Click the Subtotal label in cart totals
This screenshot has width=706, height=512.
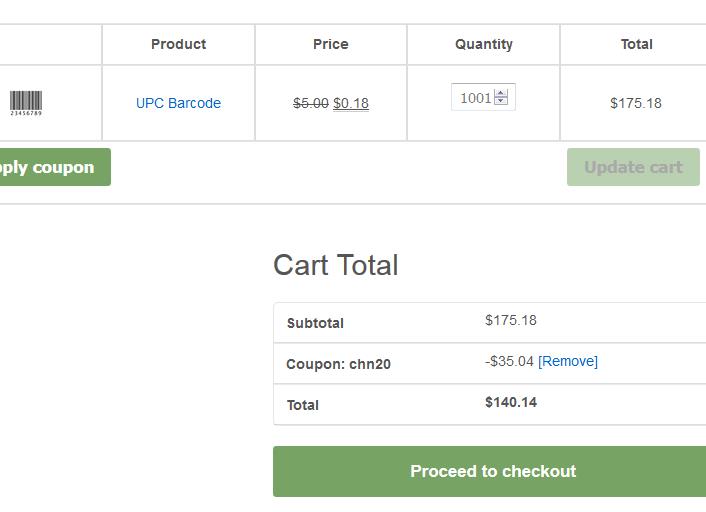pos(315,323)
